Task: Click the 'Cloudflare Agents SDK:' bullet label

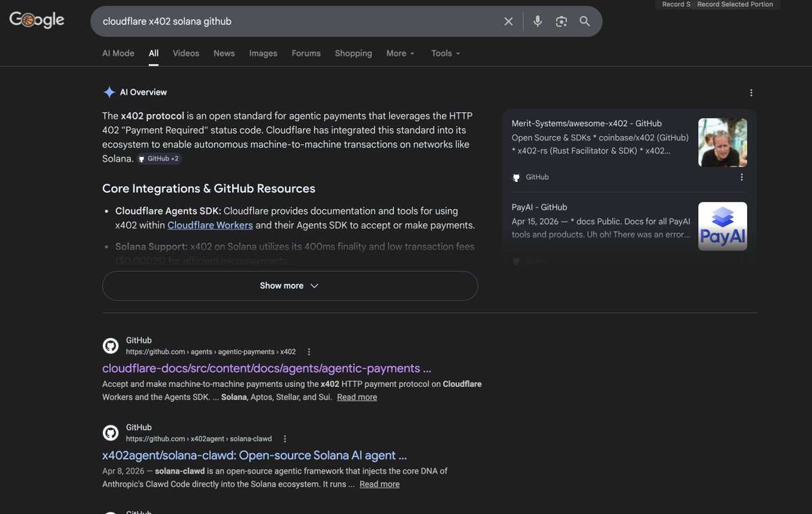Action: 168,211
